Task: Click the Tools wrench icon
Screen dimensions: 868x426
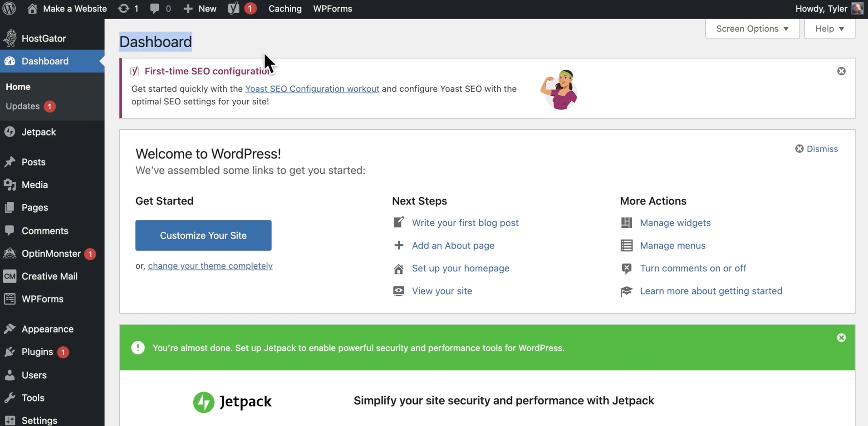Action: [10, 397]
